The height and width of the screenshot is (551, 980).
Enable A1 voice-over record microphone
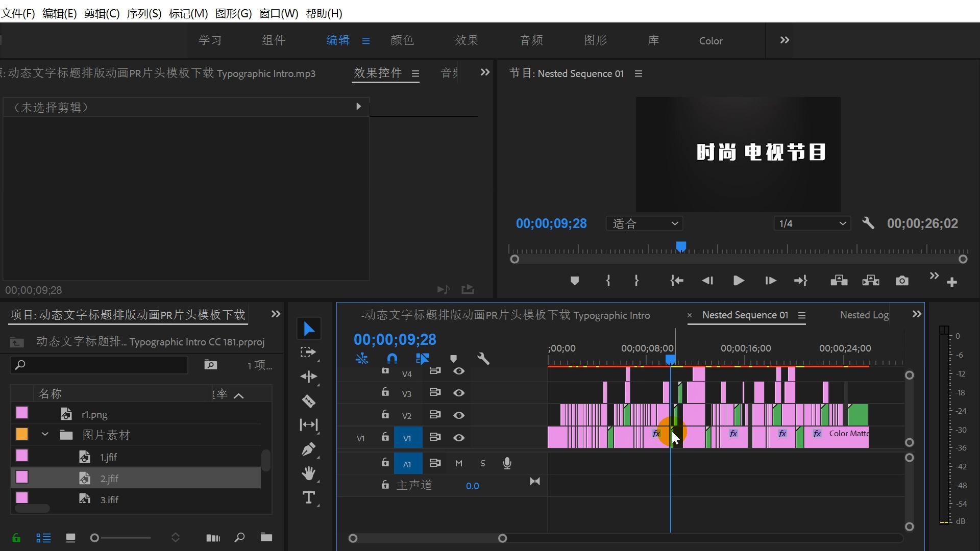point(507,463)
